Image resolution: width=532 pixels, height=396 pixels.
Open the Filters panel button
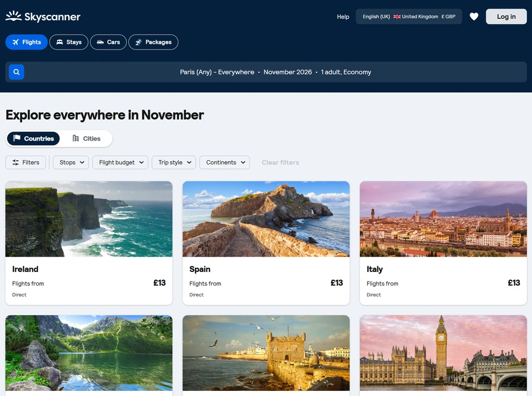point(26,162)
